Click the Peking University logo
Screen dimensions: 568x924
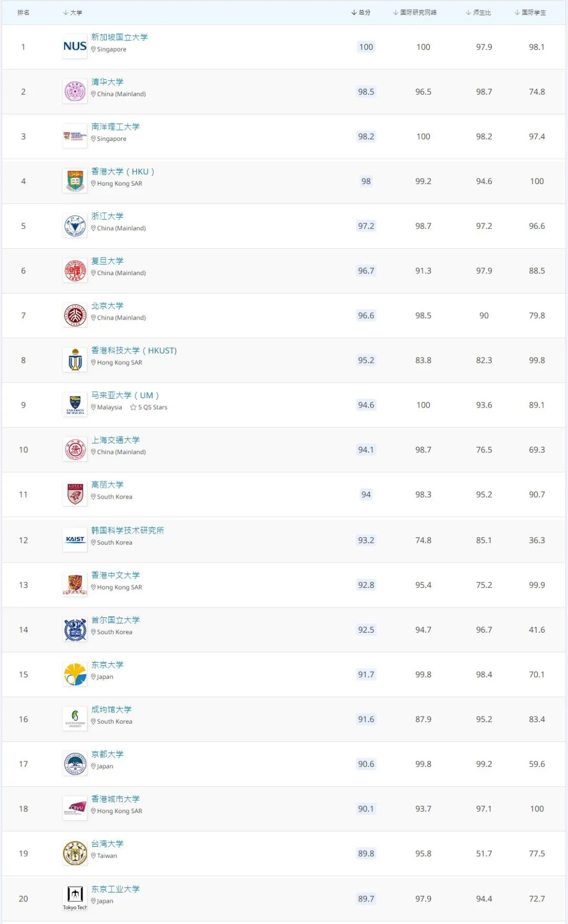pos(75,316)
